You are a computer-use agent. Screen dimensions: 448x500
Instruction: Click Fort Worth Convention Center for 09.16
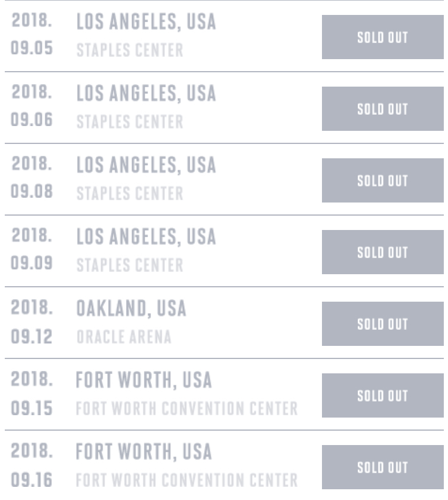tap(186, 480)
